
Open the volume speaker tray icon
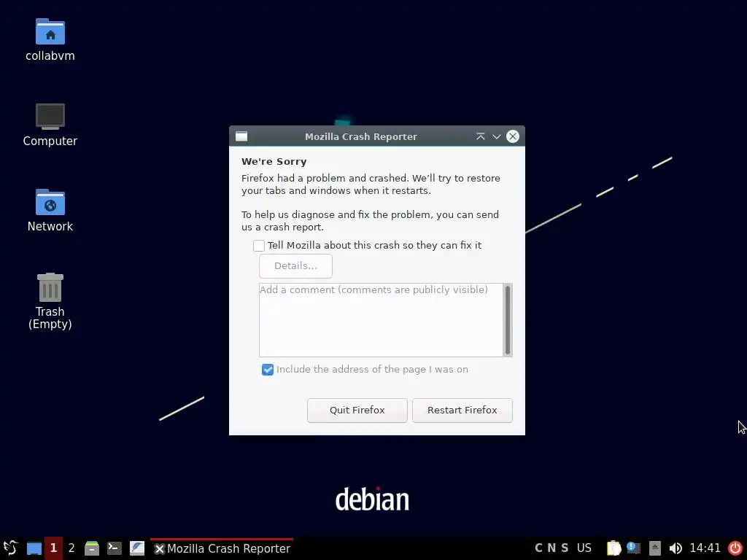point(675,548)
